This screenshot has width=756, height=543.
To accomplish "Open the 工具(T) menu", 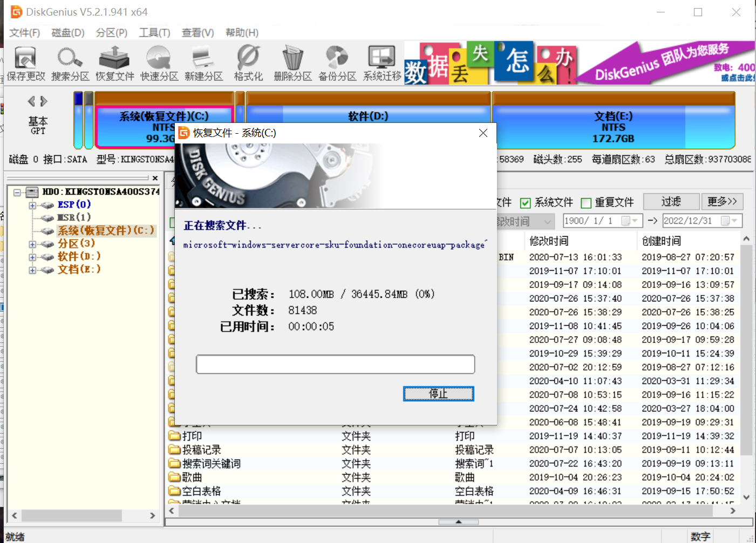I will pos(155,32).
